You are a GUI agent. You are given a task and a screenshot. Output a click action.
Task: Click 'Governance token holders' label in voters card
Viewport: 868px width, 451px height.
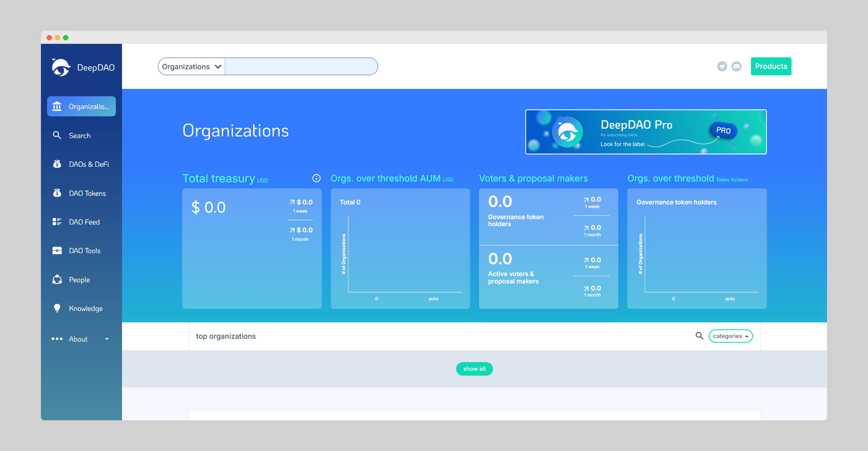[x=515, y=220]
